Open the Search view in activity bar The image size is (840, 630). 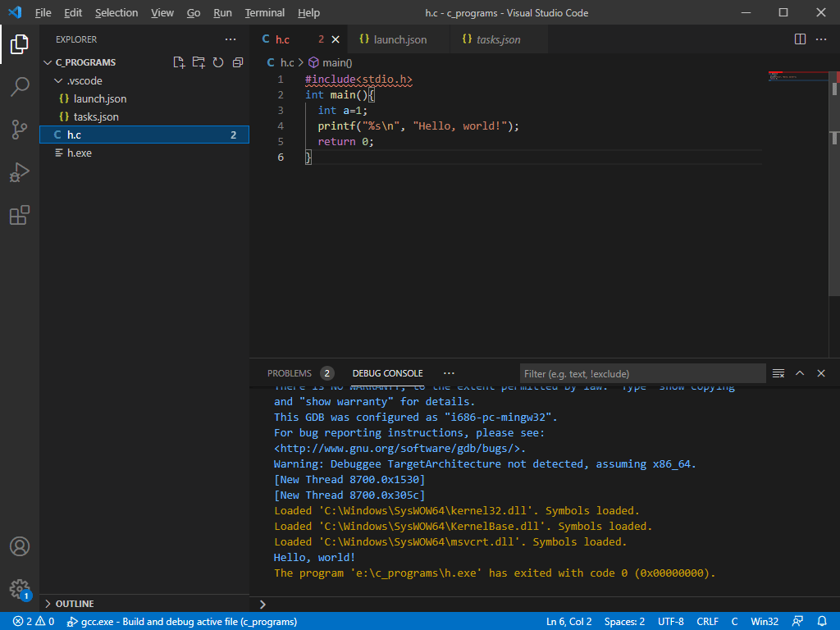pos(20,87)
